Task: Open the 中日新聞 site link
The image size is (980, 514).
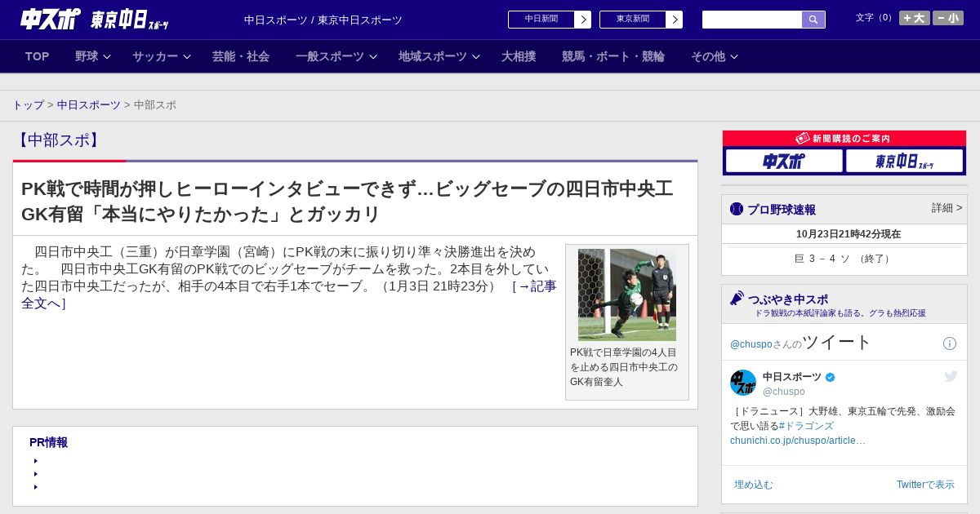Action: [541, 20]
